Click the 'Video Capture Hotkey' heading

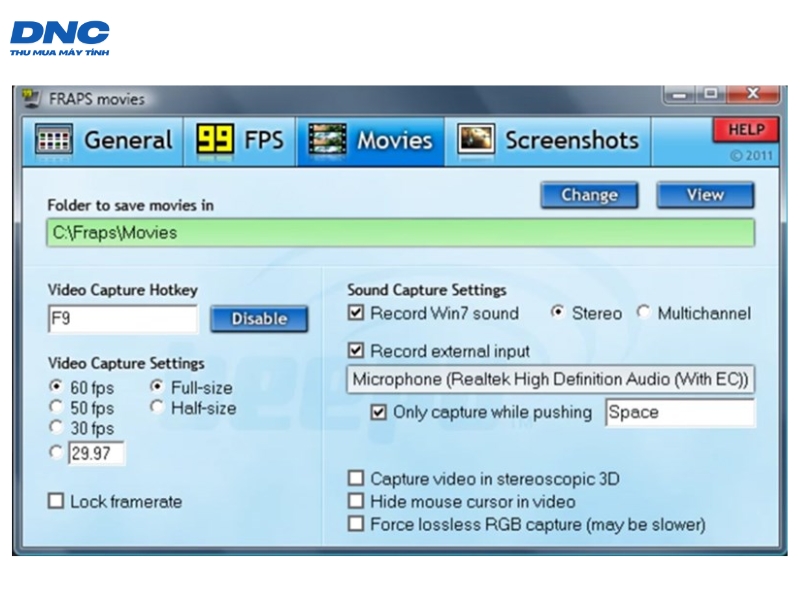click(122, 290)
